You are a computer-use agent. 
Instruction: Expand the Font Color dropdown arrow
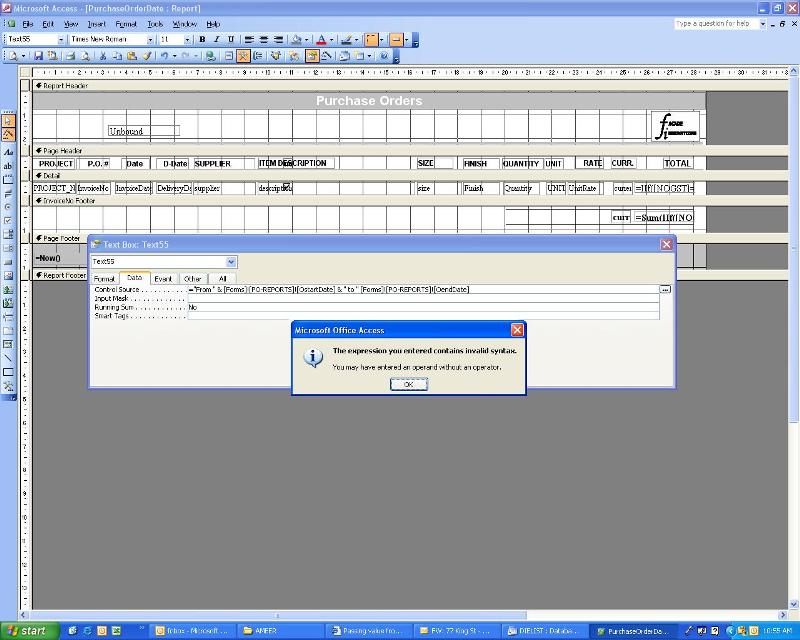332,39
